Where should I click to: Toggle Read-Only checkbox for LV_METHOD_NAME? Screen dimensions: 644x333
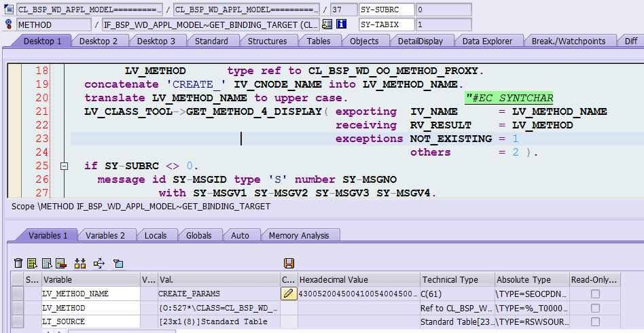coord(594,294)
